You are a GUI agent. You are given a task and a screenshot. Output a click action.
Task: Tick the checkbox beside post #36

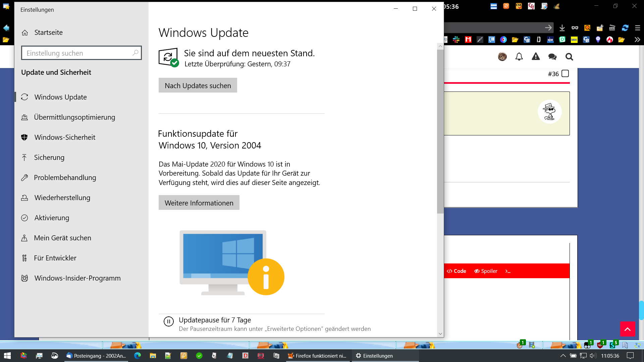[565, 73]
